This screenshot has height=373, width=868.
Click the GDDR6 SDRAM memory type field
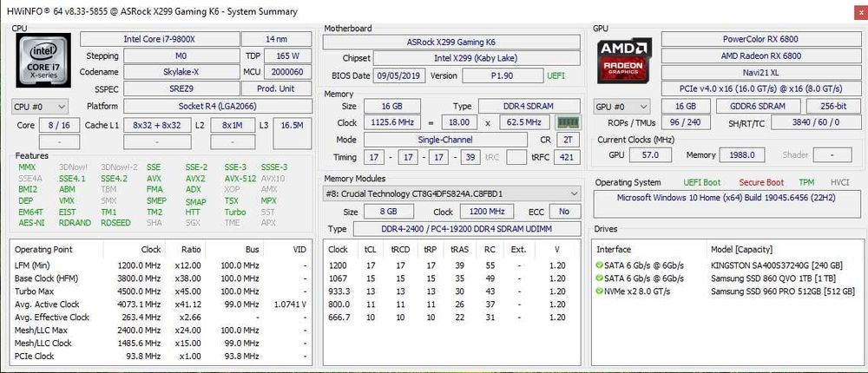point(758,106)
